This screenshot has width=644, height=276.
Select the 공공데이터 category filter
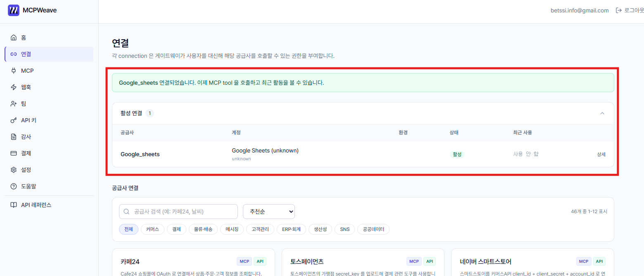pos(373,229)
